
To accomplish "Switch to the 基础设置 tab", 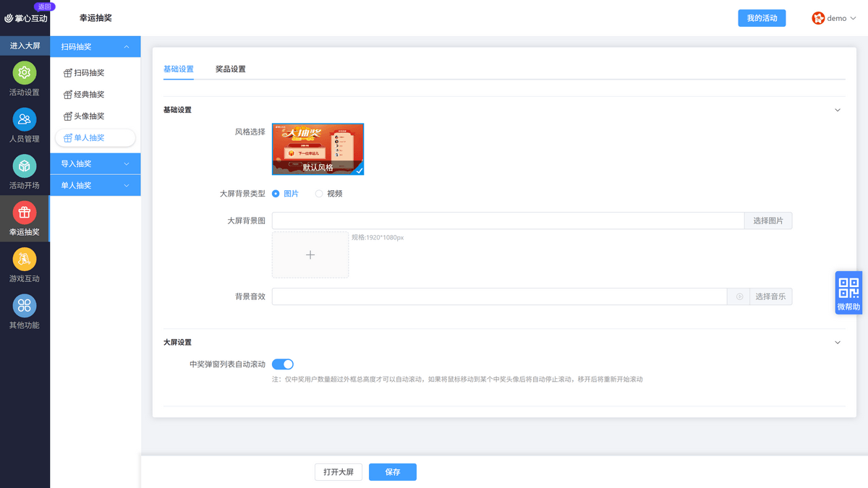I will [179, 69].
